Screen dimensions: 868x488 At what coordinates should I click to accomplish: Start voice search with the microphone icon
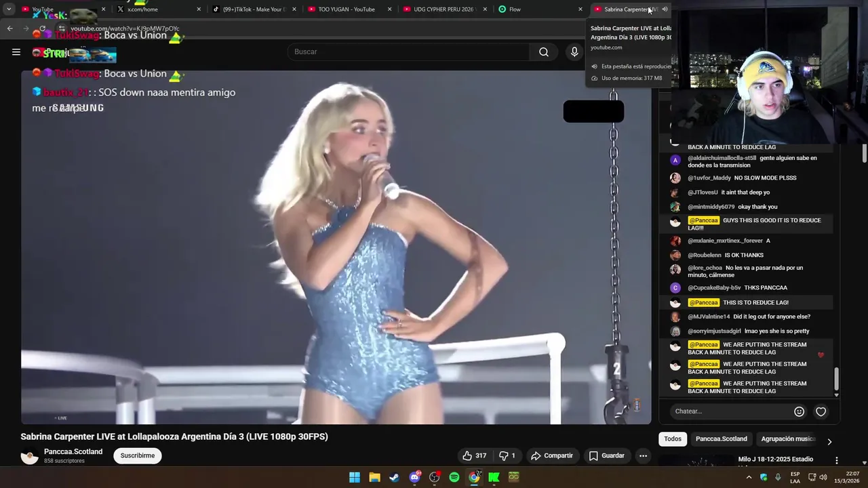pyautogui.click(x=574, y=52)
